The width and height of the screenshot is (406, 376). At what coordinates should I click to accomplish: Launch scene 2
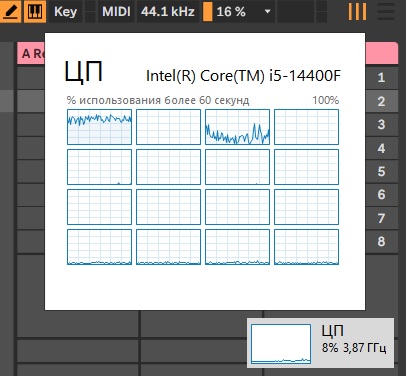coord(382,101)
